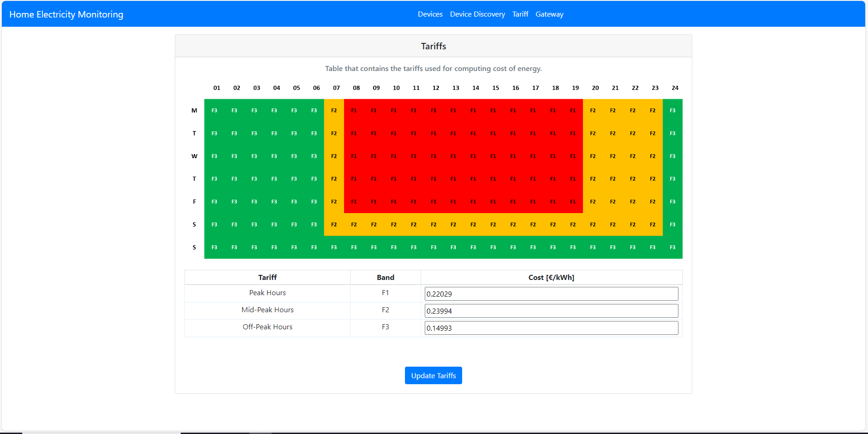This screenshot has height=434, width=868.
Task: Open the Gateway page
Action: pos(549,14)
